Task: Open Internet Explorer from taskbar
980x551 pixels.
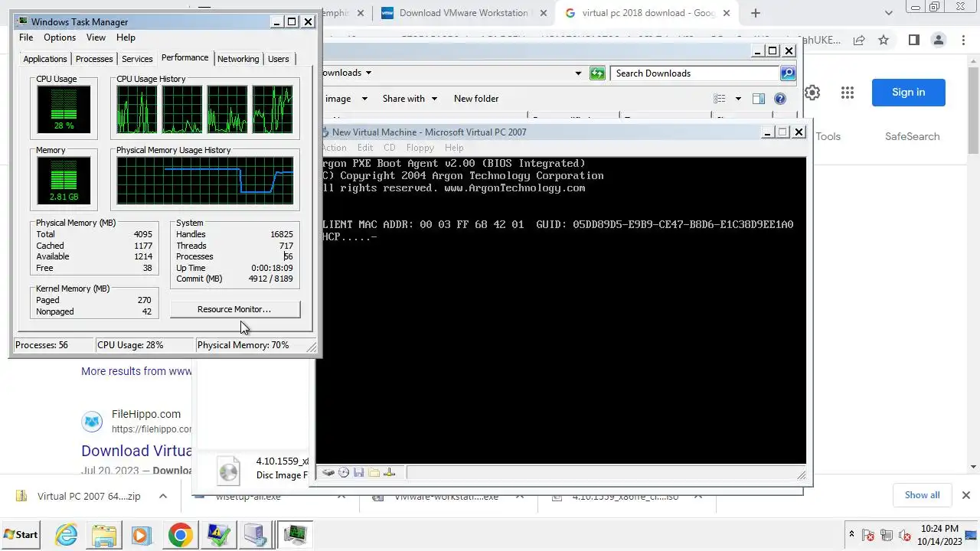Action: [x=67, y=534]
